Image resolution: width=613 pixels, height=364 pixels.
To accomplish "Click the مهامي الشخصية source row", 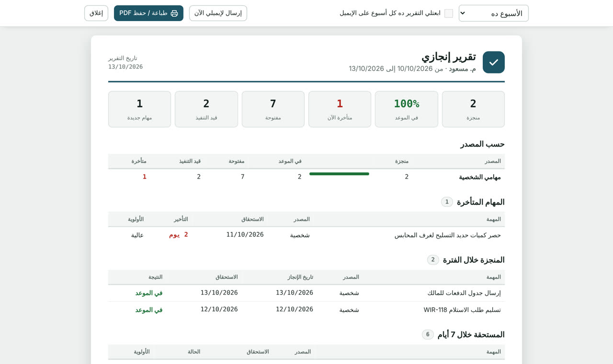I will pos(306,177).
